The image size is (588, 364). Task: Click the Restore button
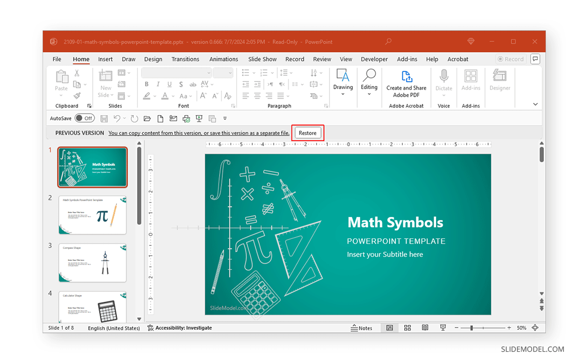click(308, 133)
